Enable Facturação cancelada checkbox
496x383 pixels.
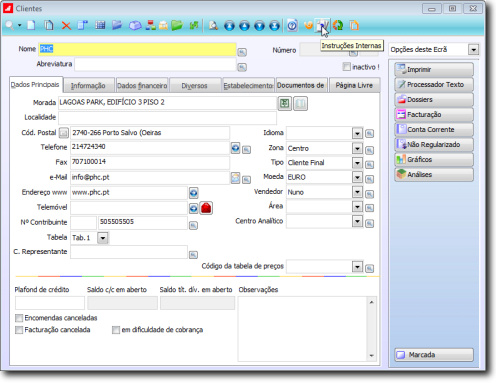point(19,330)
